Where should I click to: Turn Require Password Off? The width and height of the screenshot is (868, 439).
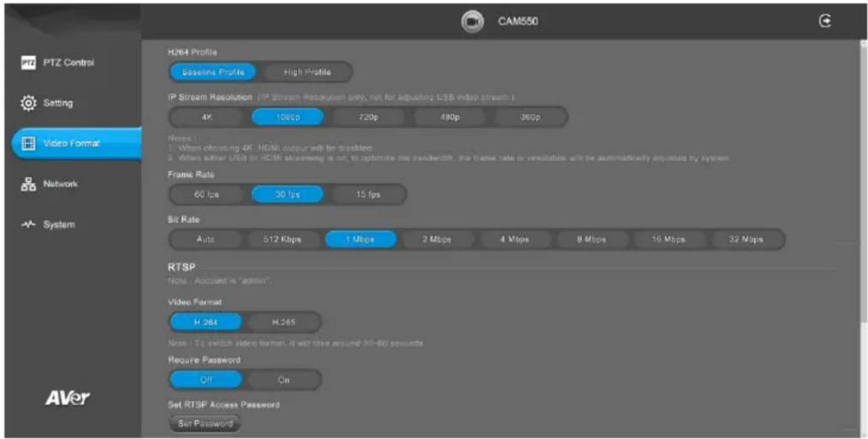pyautogui.click(x=206, y=380)
